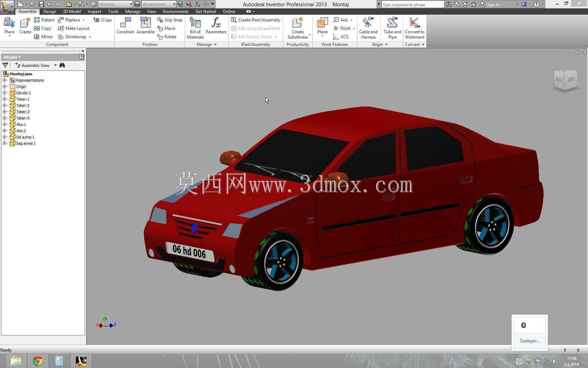Image resolution: width=588 pixels, height=368 pixels.
Task: Open the Model browser dropdown
Action: coord(12,57)
